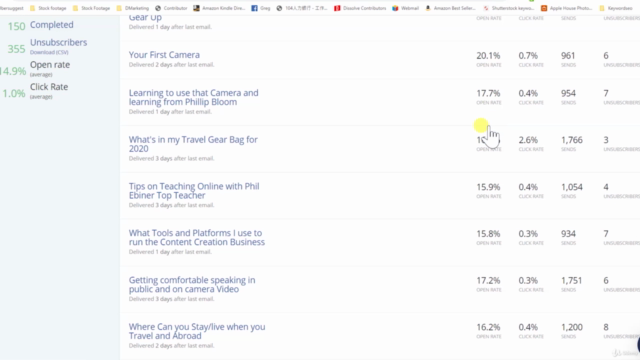640x360 pixels.
Task: Select the Click Rate average label
Action: (49, 87)
